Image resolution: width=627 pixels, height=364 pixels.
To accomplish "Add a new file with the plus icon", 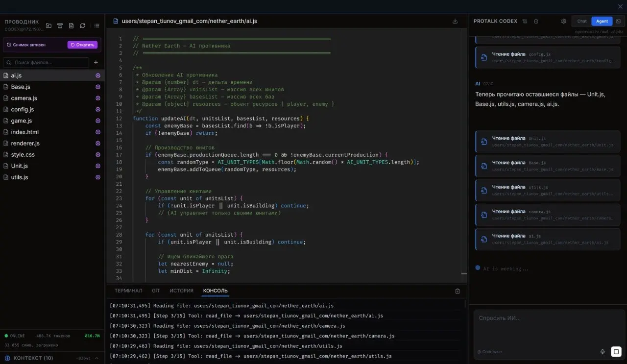I will 96,62.
